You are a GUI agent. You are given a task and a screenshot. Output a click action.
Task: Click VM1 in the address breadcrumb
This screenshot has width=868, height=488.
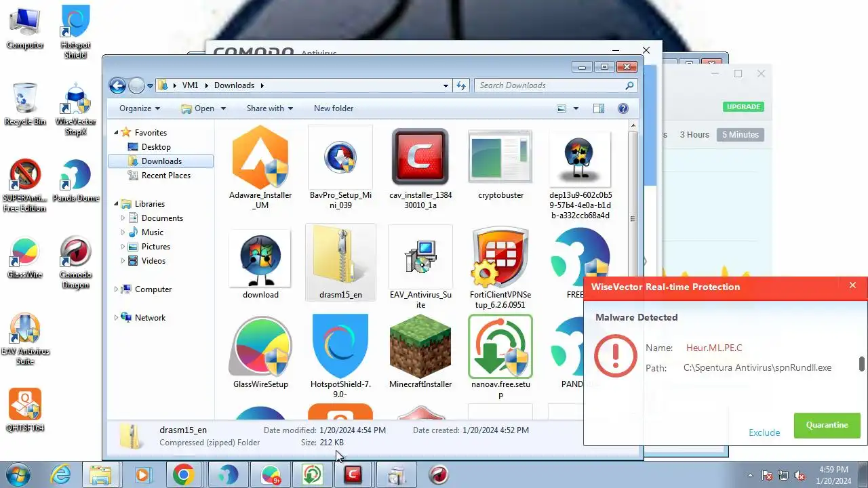click(191, 85)
